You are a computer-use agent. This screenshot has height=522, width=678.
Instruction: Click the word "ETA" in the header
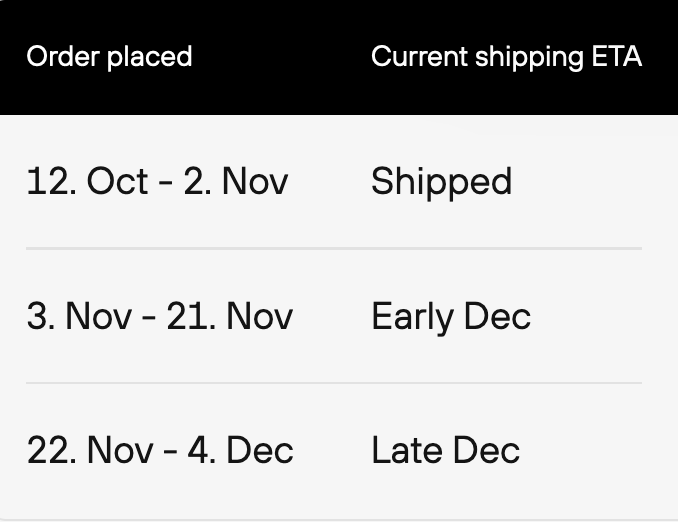click(617, 57)
